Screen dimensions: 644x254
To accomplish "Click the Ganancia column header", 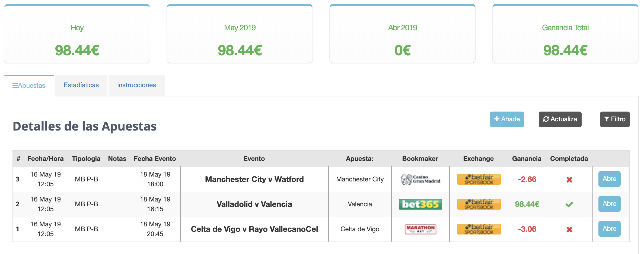I will tap(527, 159).
